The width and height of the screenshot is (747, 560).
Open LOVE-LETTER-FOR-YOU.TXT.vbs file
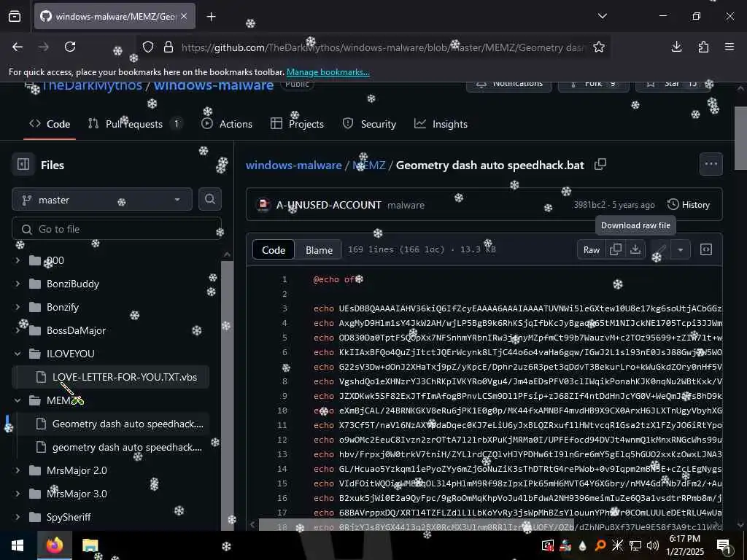tap(111, 377)
